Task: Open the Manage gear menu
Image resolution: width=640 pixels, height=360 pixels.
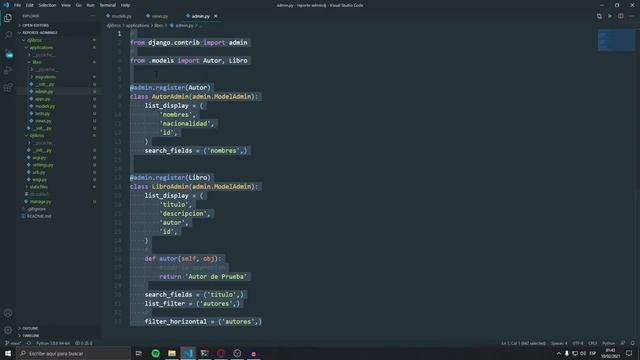Action: point(8,330)
